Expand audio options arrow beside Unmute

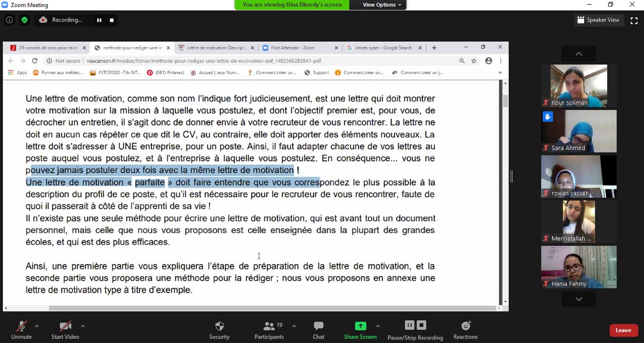[x=37, y=326]
